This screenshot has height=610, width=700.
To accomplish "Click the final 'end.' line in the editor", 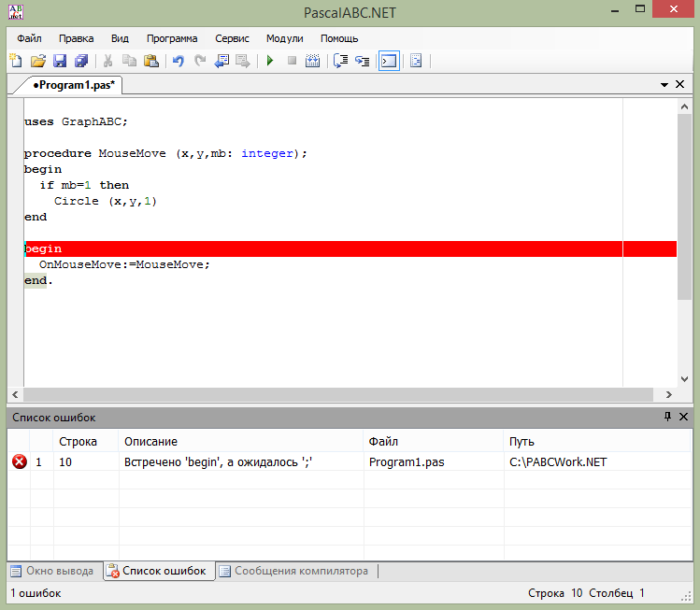I will [38, 280].
